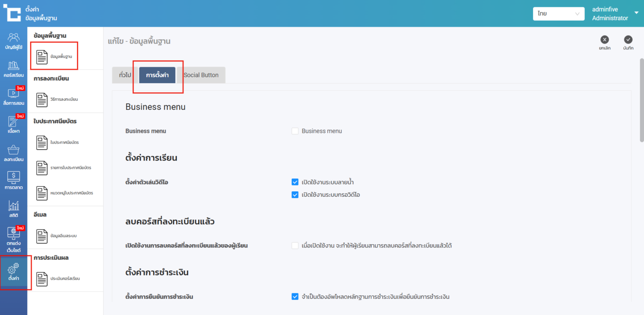
Task: Switch to the Social Button tab
Action: (x=201, y=75)
